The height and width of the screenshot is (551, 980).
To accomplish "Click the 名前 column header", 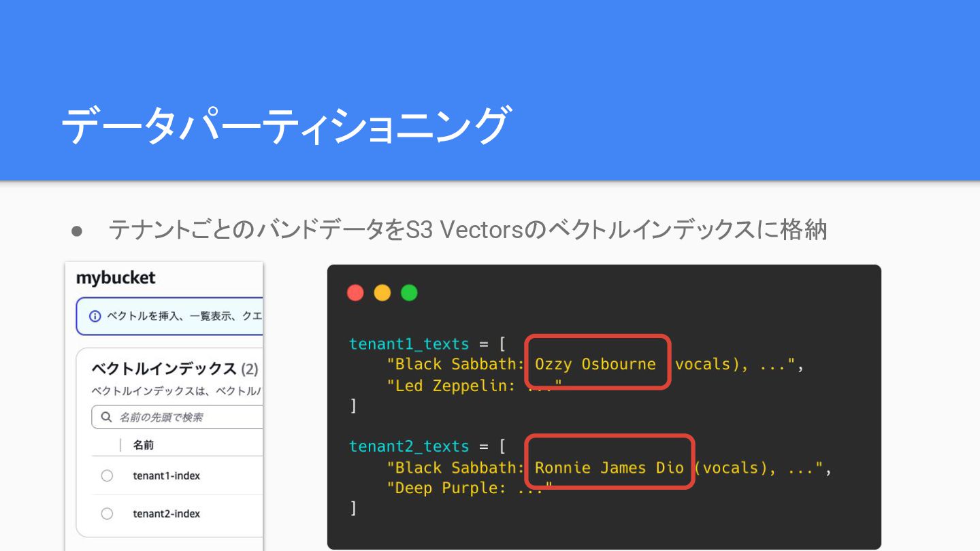I will (143, 445).
